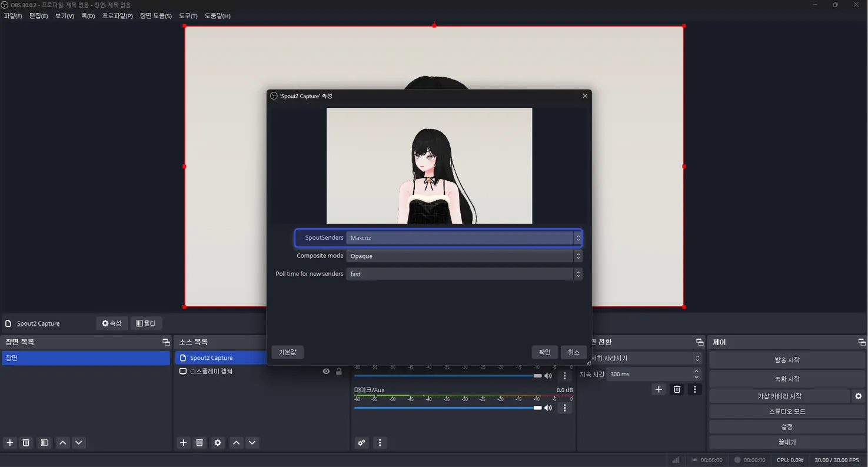Toggle the lock on the 디스플레이 캡쳐 source
Image resolution: width=868 pixels, height=467 pixels.
tap(339, 372)
